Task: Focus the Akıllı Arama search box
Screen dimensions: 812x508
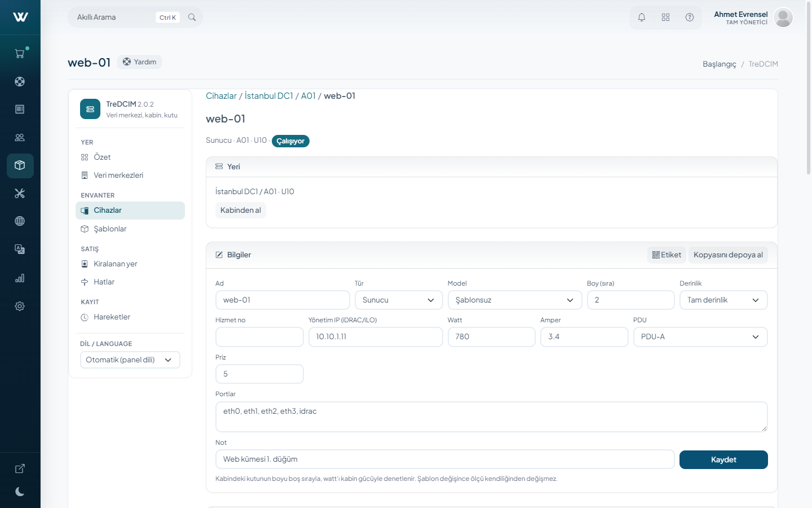Action: pyautogui.click(x=135, y=17)
